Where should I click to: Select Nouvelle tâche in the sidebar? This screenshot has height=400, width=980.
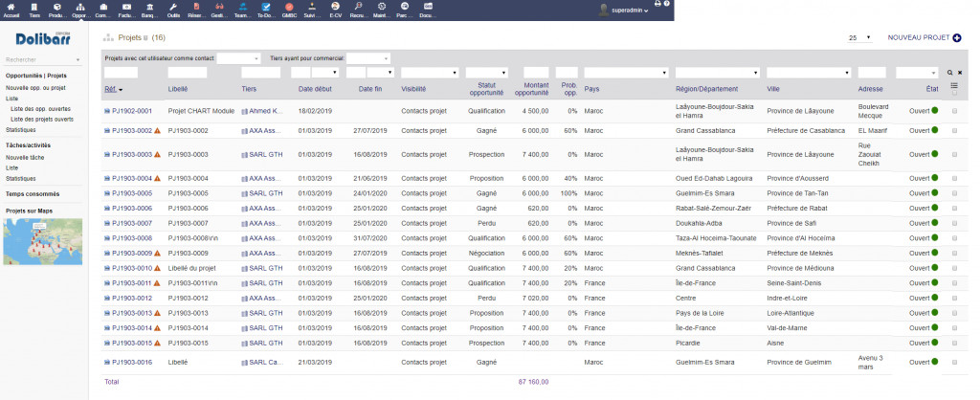25,156
